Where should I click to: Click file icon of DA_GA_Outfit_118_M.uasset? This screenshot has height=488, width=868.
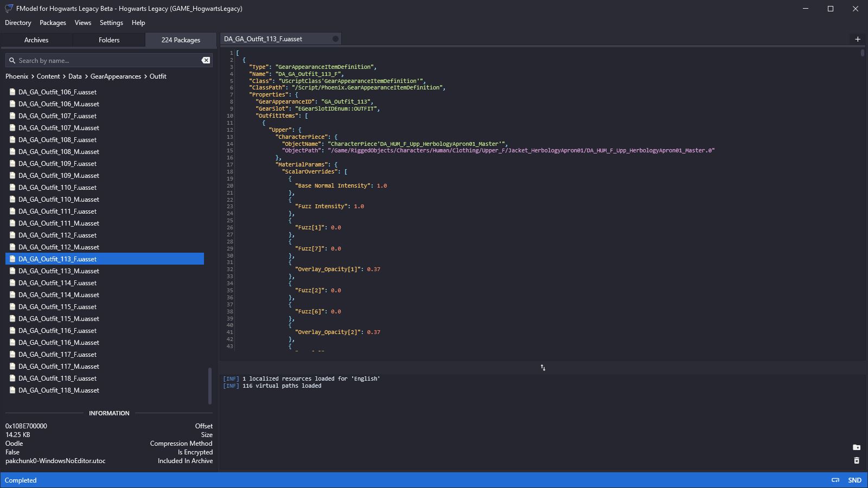click(12, 390)
